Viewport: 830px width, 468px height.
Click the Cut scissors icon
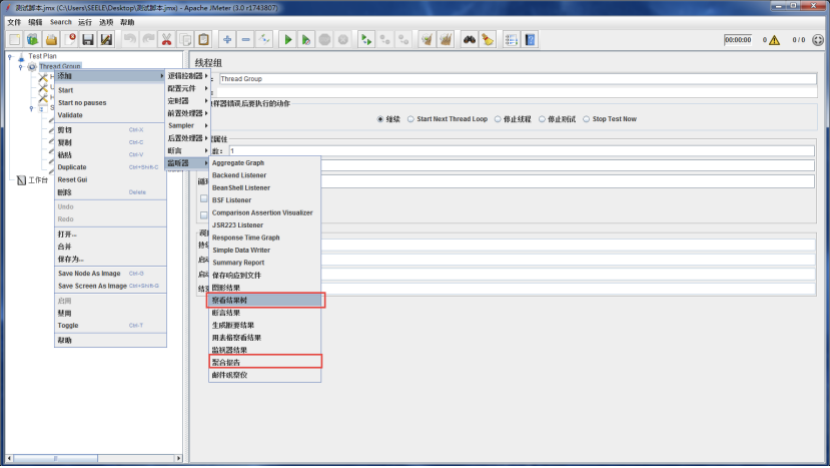pyautogui.click(x=166, y=40)
